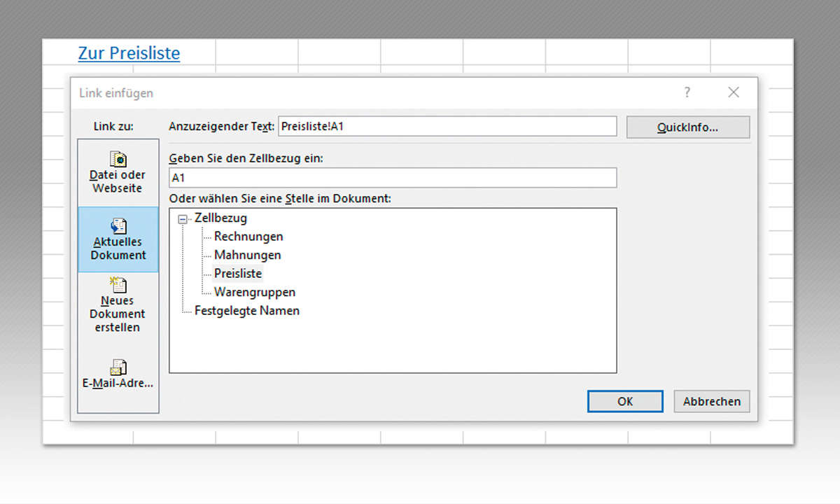Confirm with the OK button
Image resolution: width=840 pixels, height=504 pixels.
coord(625,401)
